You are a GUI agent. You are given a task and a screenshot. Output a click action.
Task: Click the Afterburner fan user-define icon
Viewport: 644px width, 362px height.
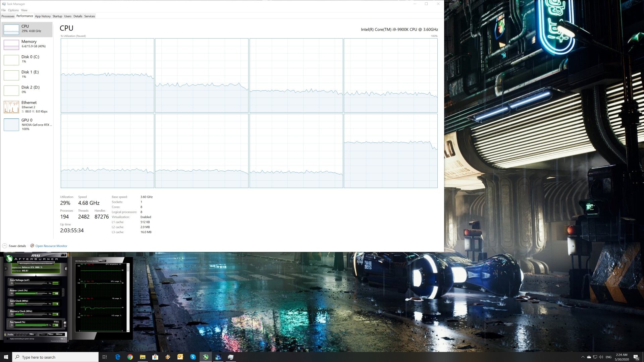tap(65, 324)
